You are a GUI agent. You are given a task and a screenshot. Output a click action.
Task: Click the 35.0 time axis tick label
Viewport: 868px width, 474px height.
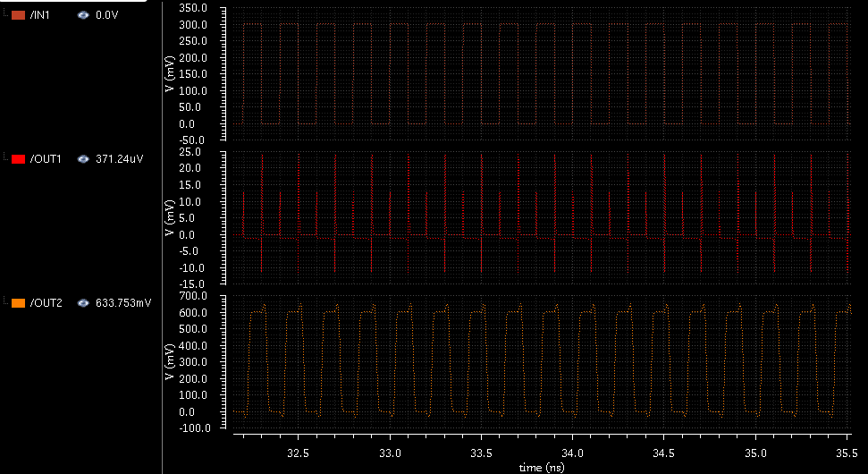pos(755,453)
